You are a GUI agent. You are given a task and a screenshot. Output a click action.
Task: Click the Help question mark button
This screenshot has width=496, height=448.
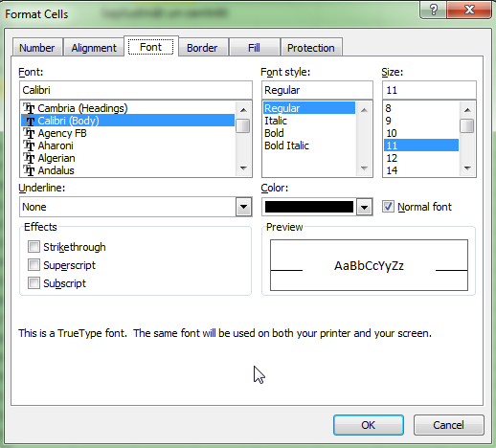434,10
